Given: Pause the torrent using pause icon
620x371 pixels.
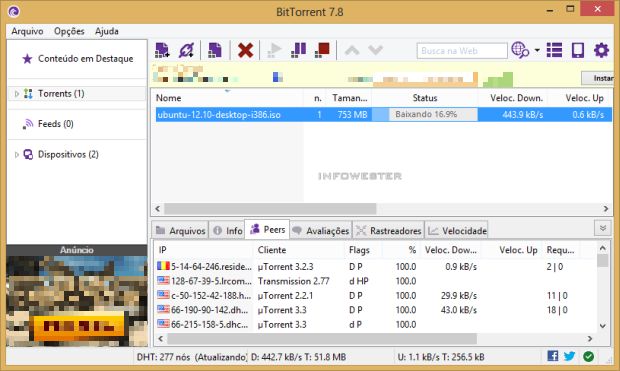Looking at the screenshot, I should point(298,50).
